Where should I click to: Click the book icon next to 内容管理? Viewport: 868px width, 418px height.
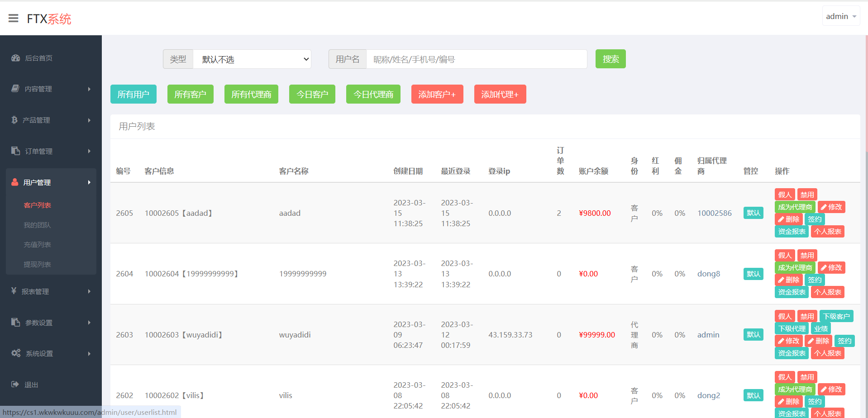[15, 89]
